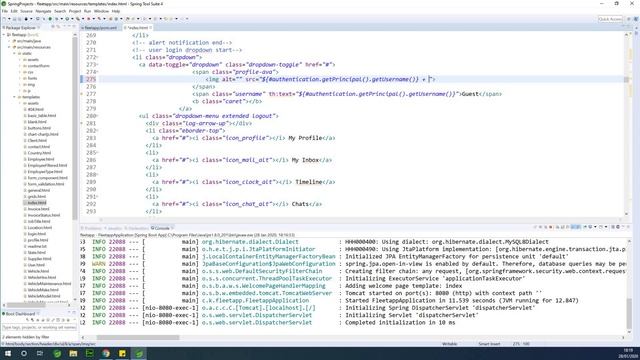Collapse the static folder
The height and width of the screenshot is (360, 640).
tap(14, 53)
